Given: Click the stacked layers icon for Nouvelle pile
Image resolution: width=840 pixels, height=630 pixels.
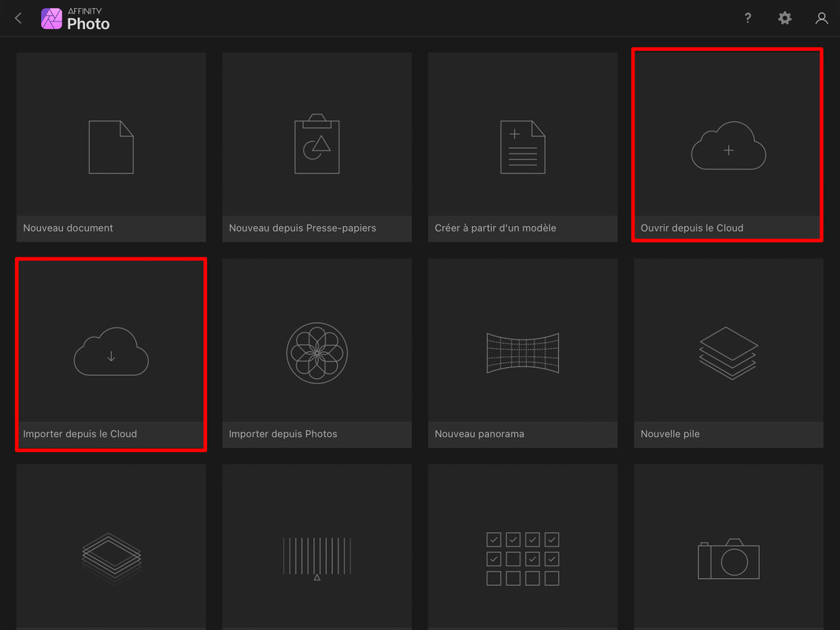Looking at the screenshot, I should click(728, 353).
